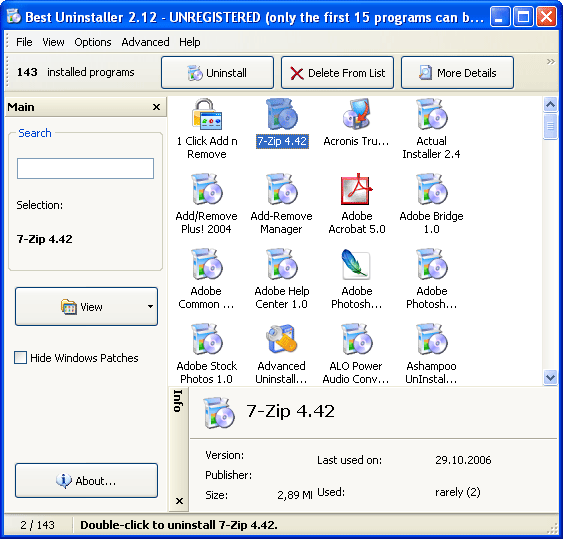This screenshot has width=563, height=539.
Task: Open the Options menu
Action: (x=93, y=42)
